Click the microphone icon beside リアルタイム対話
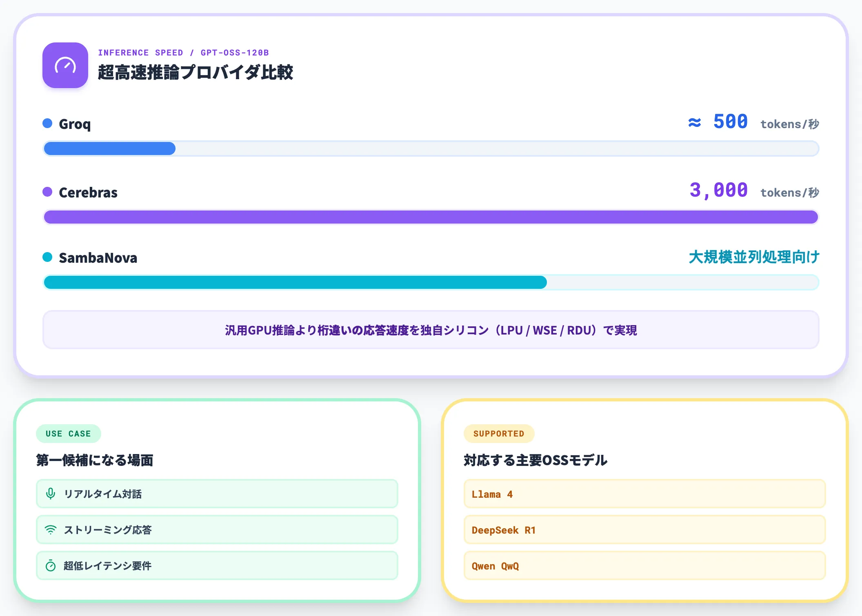 [x=51, y=494]
